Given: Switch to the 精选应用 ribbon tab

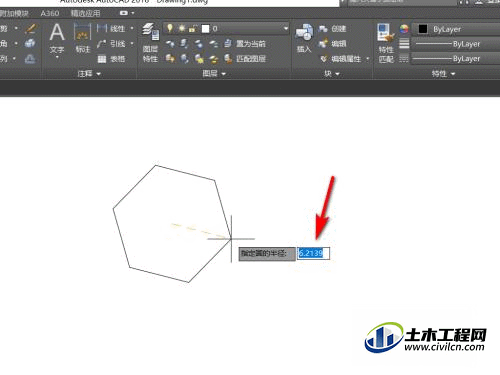Looking at the screenshot, I should pyautogui.click(x=85, y=13).
